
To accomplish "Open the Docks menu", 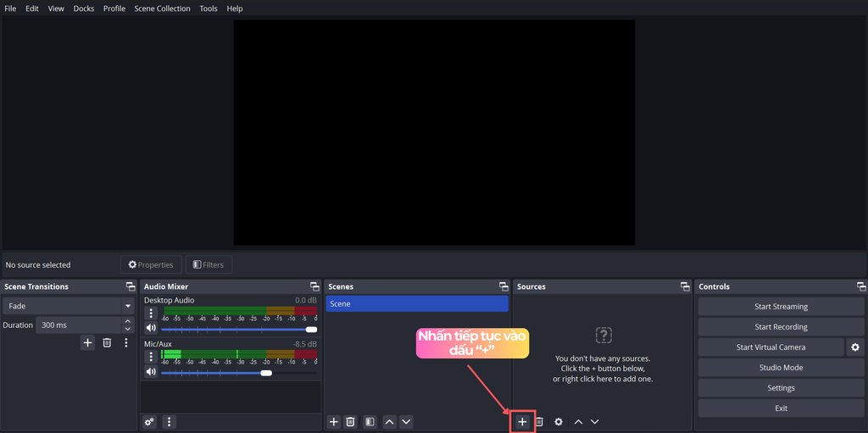I will click(84, 8).
